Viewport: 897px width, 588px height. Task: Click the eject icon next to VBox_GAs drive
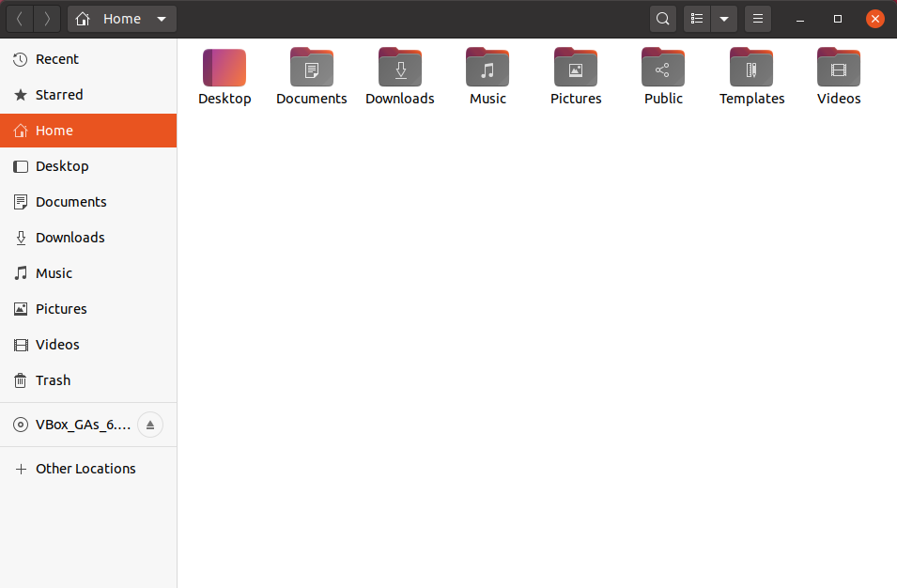(x=150, y=425)
